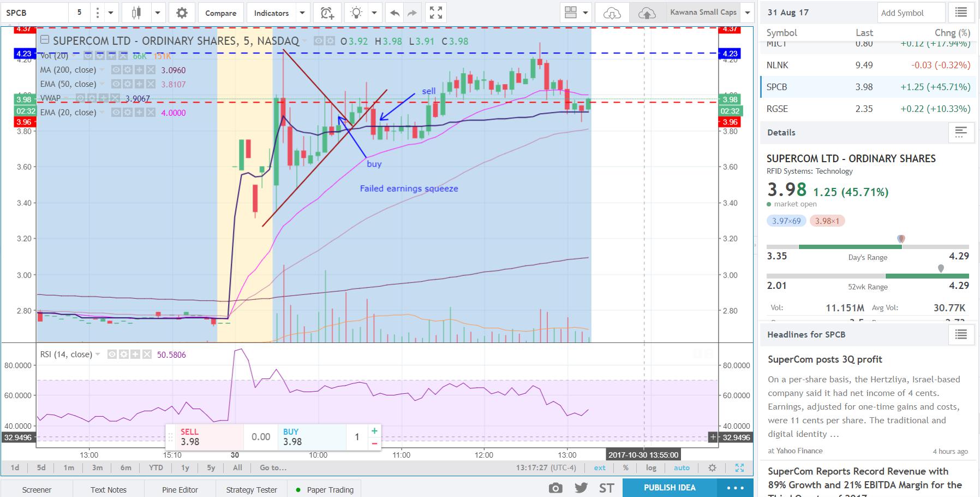Click the PUBLISH IDEA button
This screenshot has width=980, height=497.
click(x=670, y=488)
